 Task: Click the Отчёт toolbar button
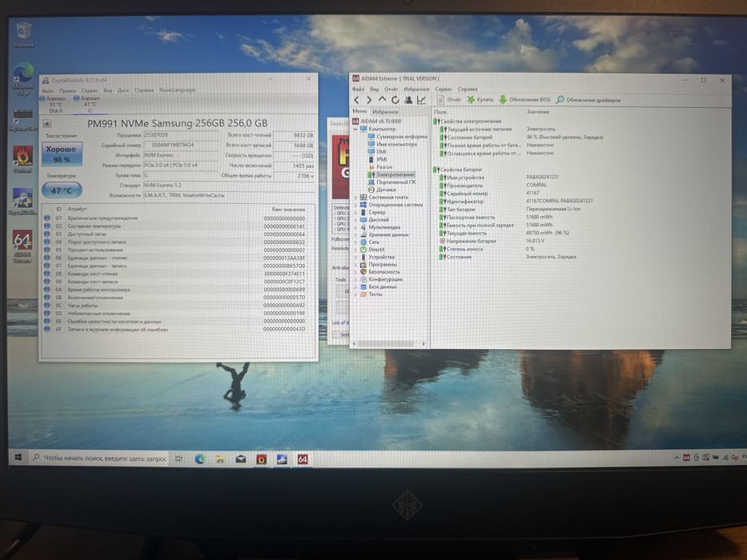click(x=449, y=100)
